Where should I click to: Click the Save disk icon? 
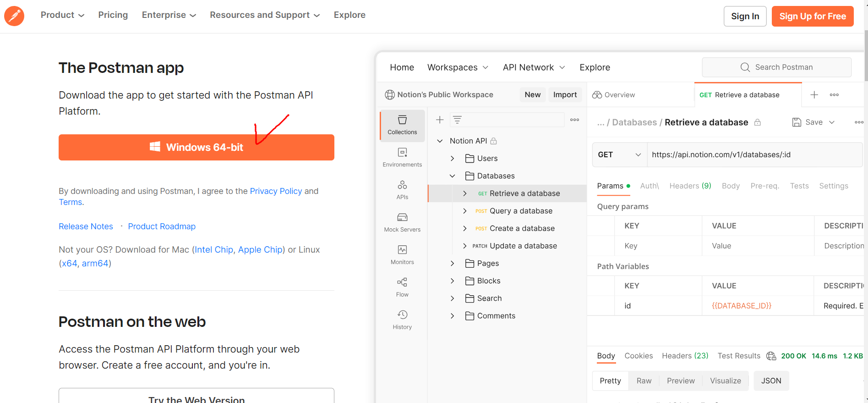click(797, 122)
